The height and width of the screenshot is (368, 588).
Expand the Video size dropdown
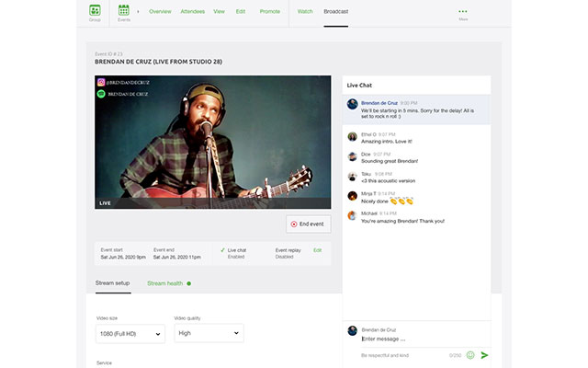point(130,333)
